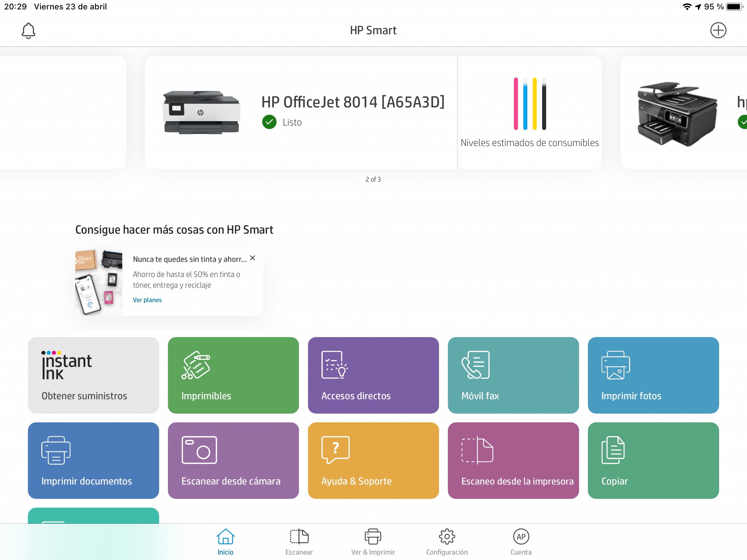Select the next printer card image

[x=677, y=114]
